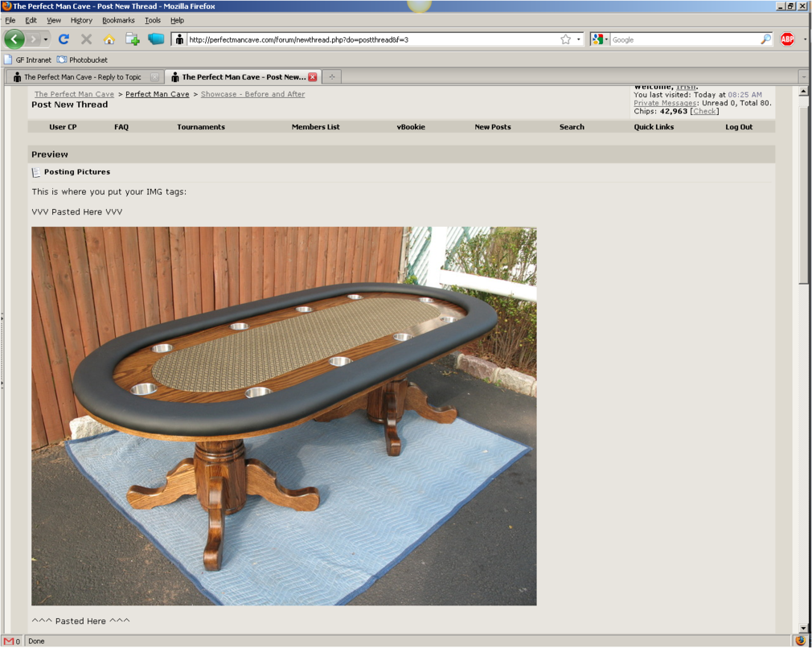Click the Forward navigation arrow
The height and width of the screenshot is (648, 812).
point(33,39)
